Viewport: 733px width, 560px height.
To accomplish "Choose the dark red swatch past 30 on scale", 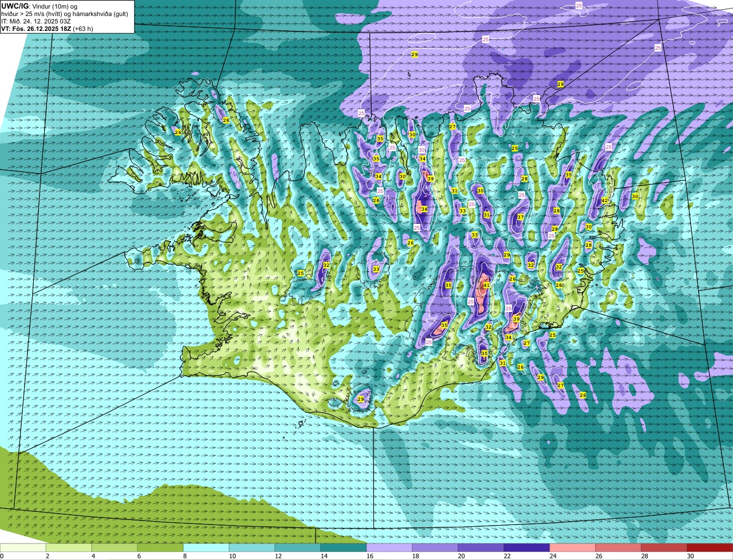I will tap(710, 547).
